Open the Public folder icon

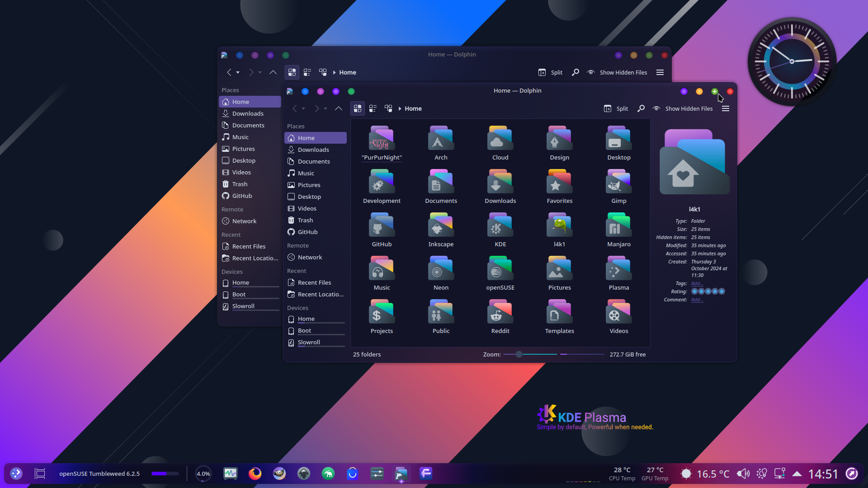[441, 312]
